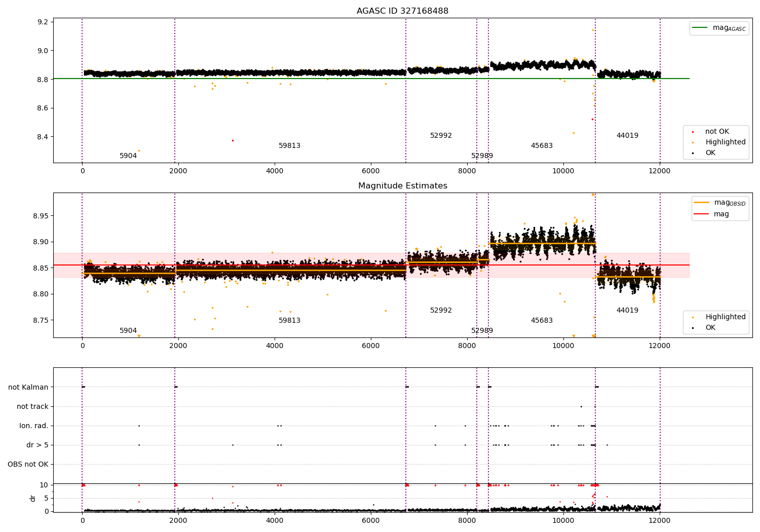Click OBSID label 44019 in top plot
The width and height of the screenshot is (760, 532).
[627, 136]
